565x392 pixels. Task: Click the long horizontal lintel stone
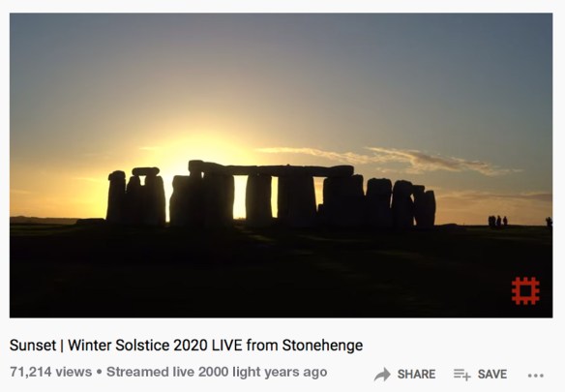[x=271, y=168]
